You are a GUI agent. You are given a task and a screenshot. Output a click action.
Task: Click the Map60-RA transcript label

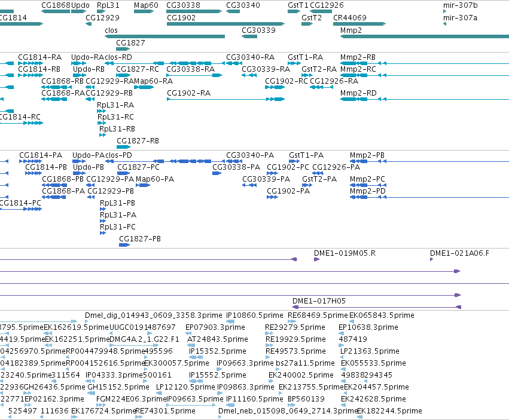[x=154, y=81]
